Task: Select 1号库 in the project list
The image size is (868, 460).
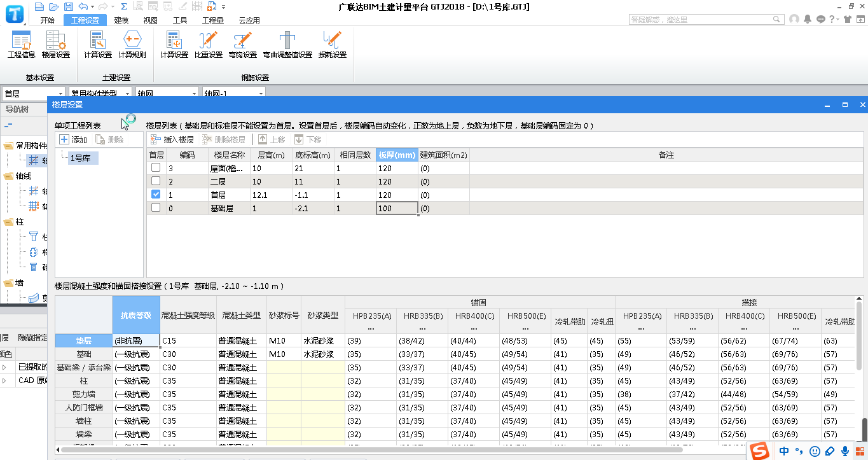Action: tap(83, 158)
